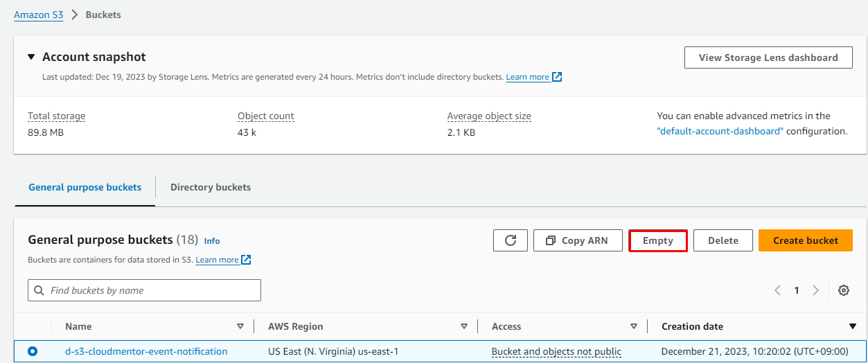The width and height of the screenshot is (868, 363).
Task: Open table preferences gear icon
Action: [843, 290]
